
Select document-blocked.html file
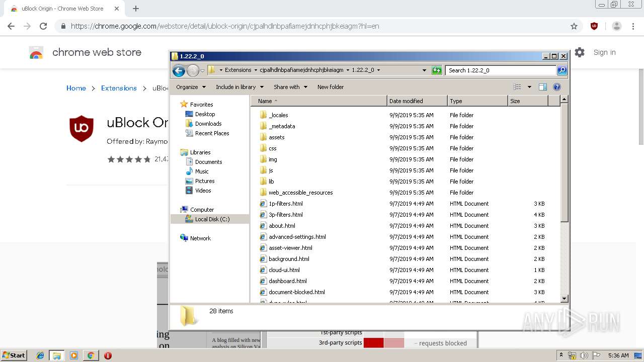pos(296,292)
